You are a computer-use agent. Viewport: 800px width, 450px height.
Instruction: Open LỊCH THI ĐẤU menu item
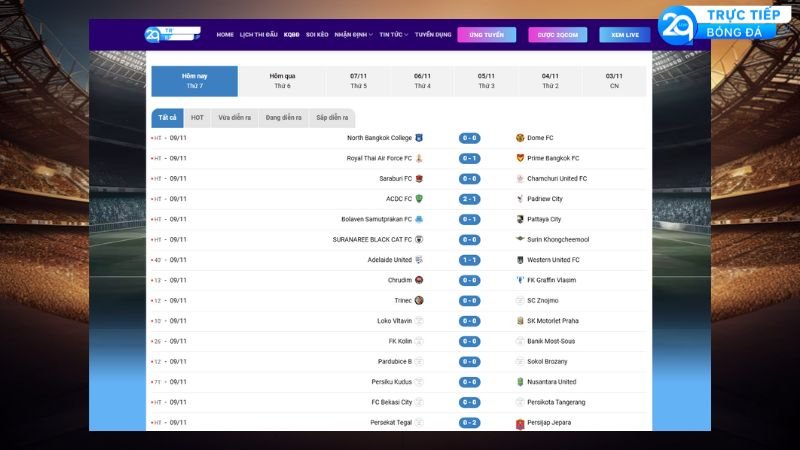(x=259, y=35)
